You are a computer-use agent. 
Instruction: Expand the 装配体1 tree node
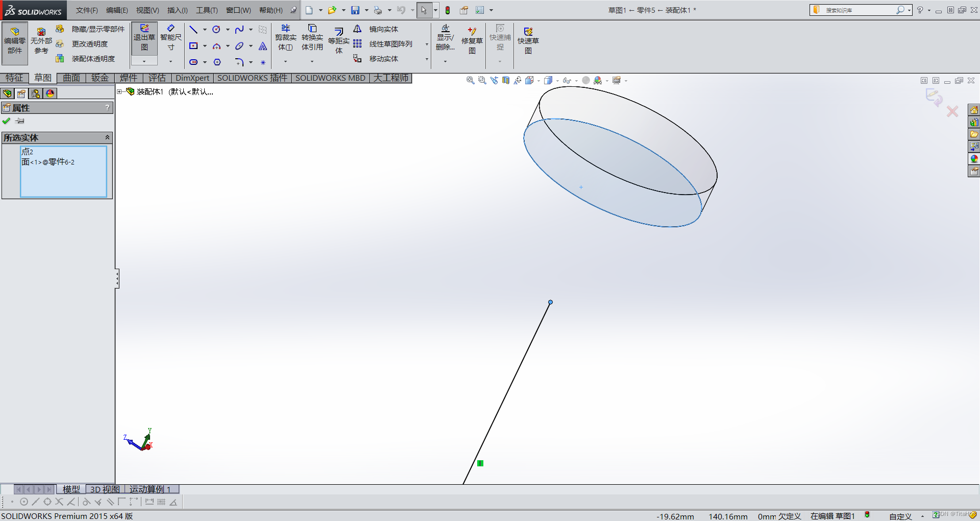[119, 92]
